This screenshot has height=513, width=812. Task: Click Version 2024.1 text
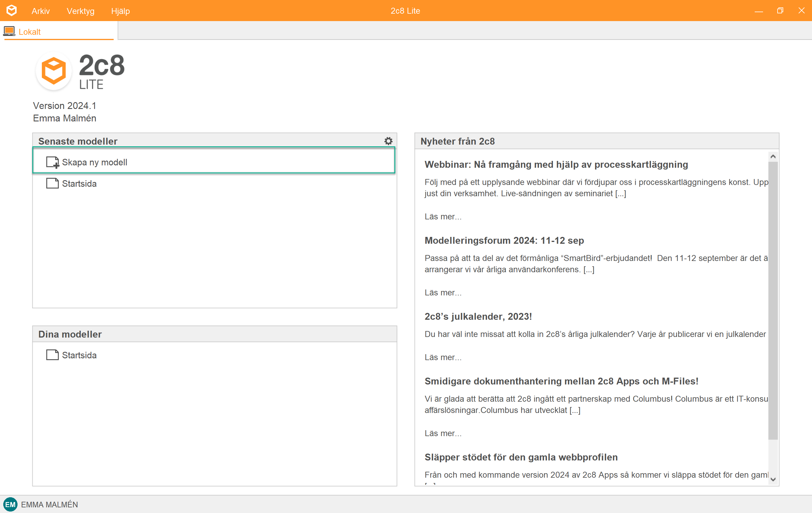coord(64,106)
